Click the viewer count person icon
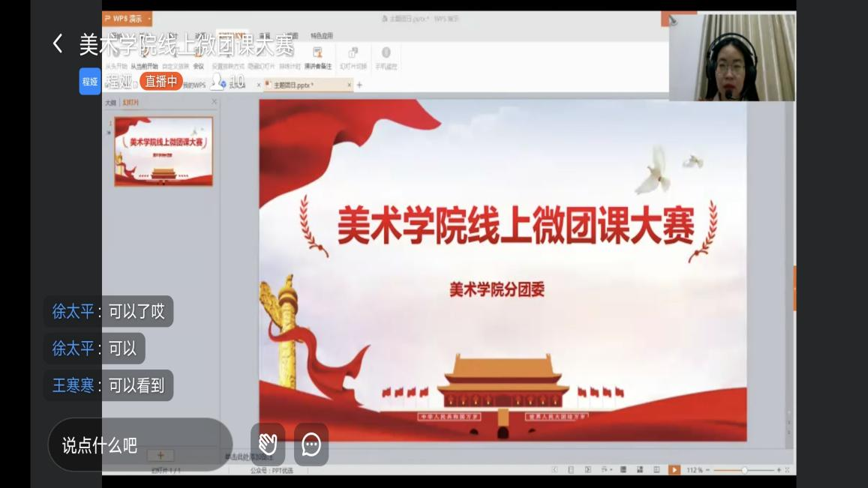Image resolution: width=868 pixels, height=488 pixels. pyautogui.click(x=218, y=81)
